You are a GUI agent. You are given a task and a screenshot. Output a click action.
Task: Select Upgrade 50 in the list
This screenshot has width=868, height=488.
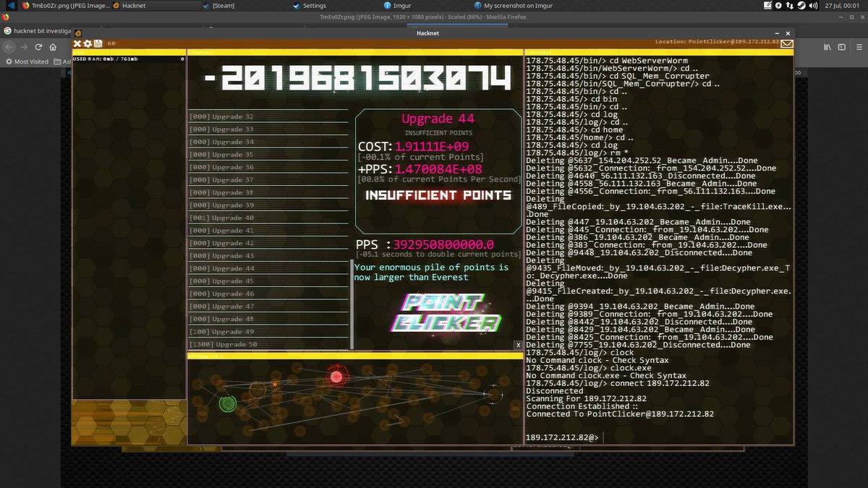coord(268,345)
